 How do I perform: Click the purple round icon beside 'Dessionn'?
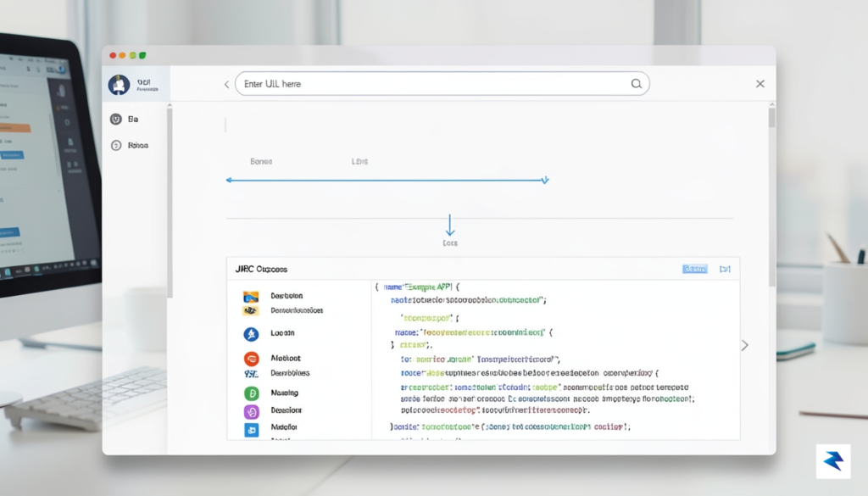251,411
